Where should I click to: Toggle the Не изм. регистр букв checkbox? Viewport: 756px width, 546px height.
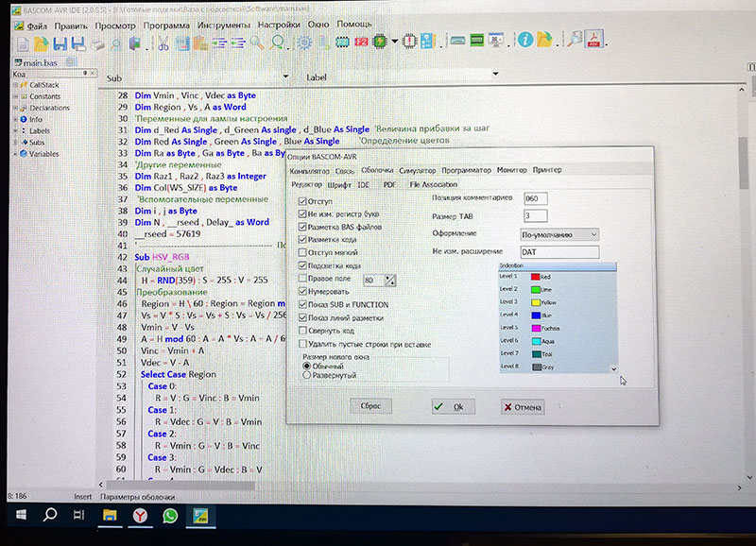tap(302, 213)
